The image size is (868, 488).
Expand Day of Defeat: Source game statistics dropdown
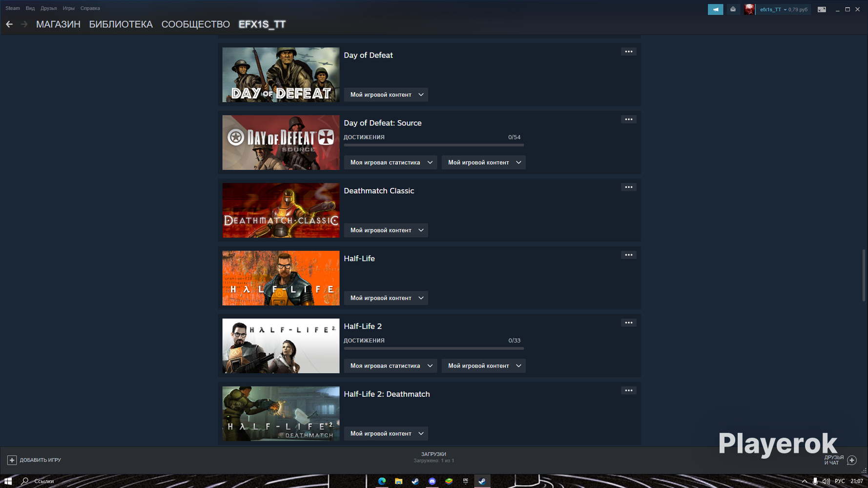(390, 163)
